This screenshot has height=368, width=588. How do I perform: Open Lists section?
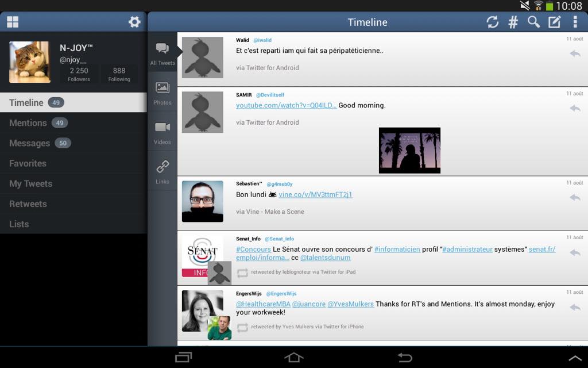click(73, 224)
